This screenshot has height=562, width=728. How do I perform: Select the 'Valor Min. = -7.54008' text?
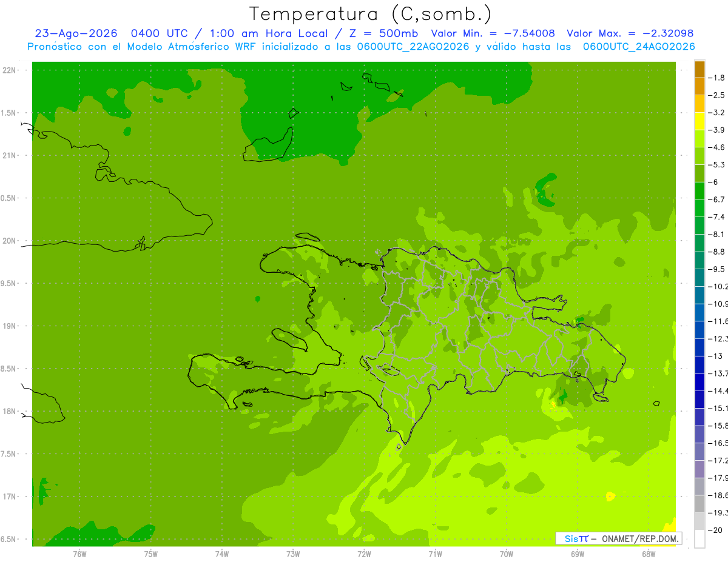493,33
